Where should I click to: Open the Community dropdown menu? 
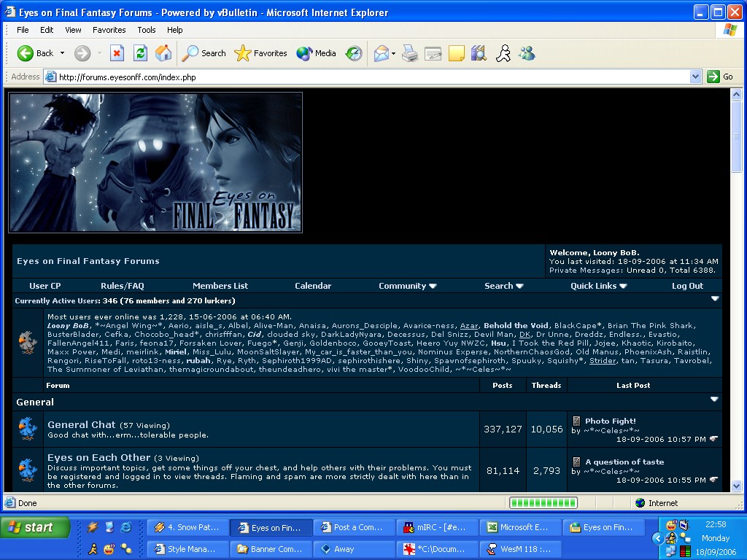click(x=407, y=286)
